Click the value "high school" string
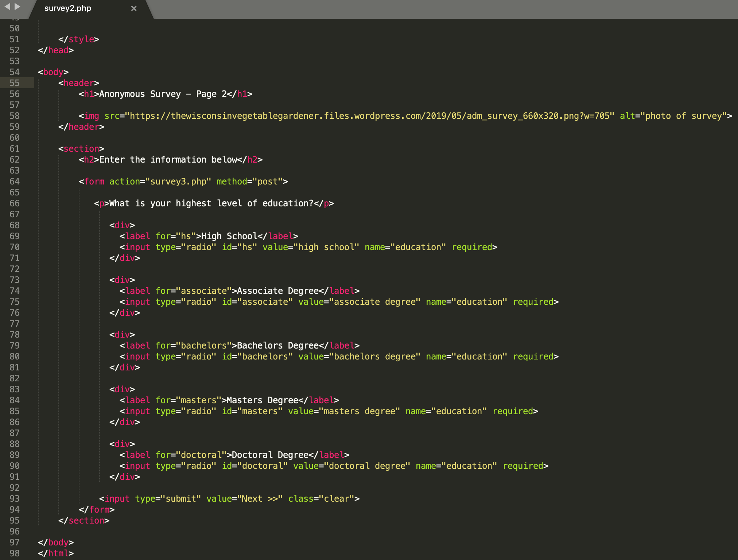Screen dimensions: 738x560 pos(326,247)
